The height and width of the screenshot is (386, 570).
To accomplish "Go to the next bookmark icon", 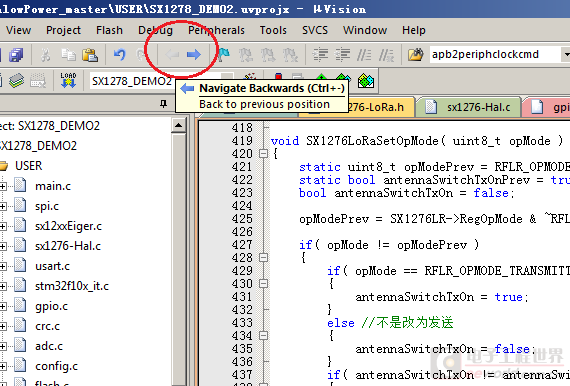I will tap(268, 55).
